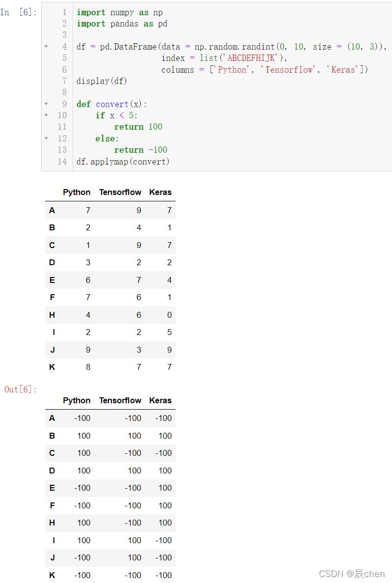The height and width of the screenshot is (583, 392).
Task: Click Keras value 100 in Out[6] row D
Action: [165, 471]
